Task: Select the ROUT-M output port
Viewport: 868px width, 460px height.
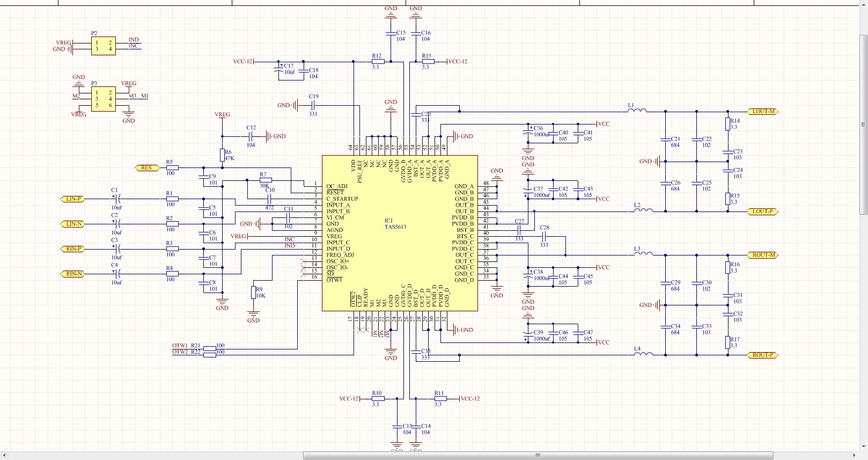Action: [x=763, y=255]
